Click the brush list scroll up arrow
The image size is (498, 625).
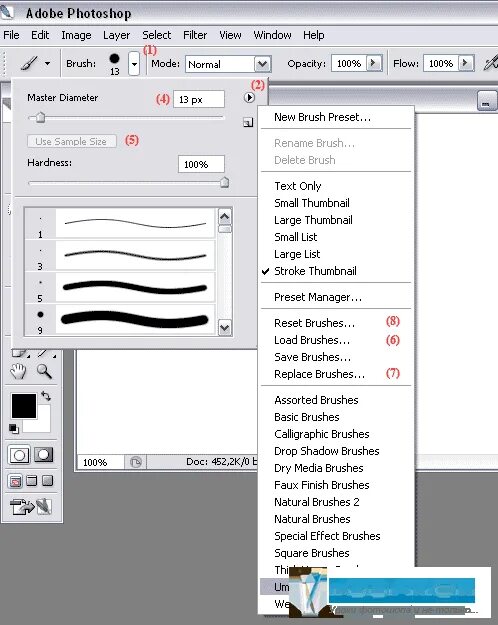coord(225,216)
